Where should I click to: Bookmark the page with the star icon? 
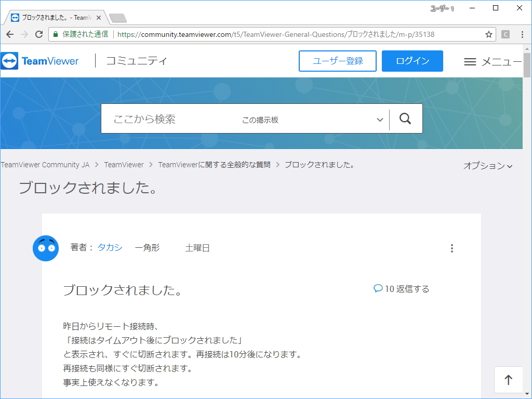tap(488, 34)
